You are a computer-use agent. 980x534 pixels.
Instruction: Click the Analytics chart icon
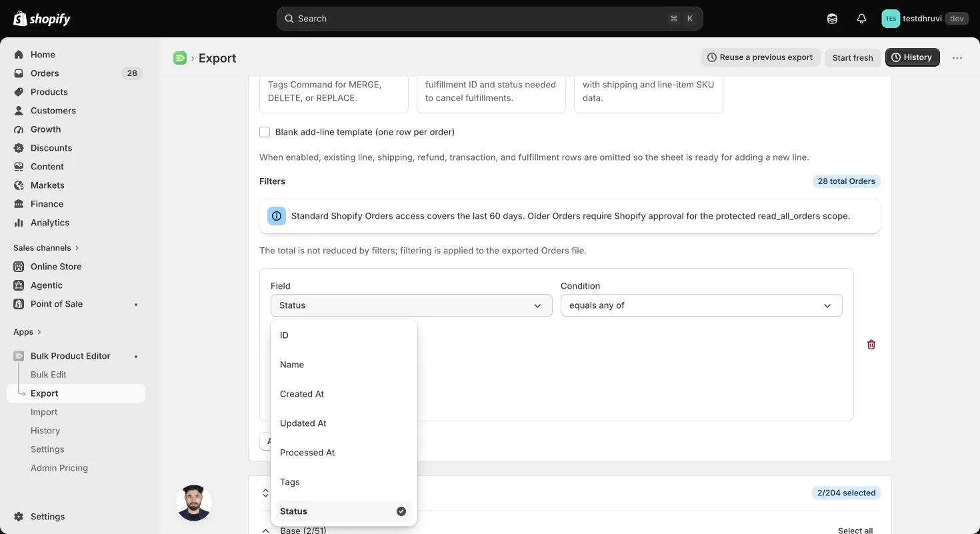[x=19, y=223]
